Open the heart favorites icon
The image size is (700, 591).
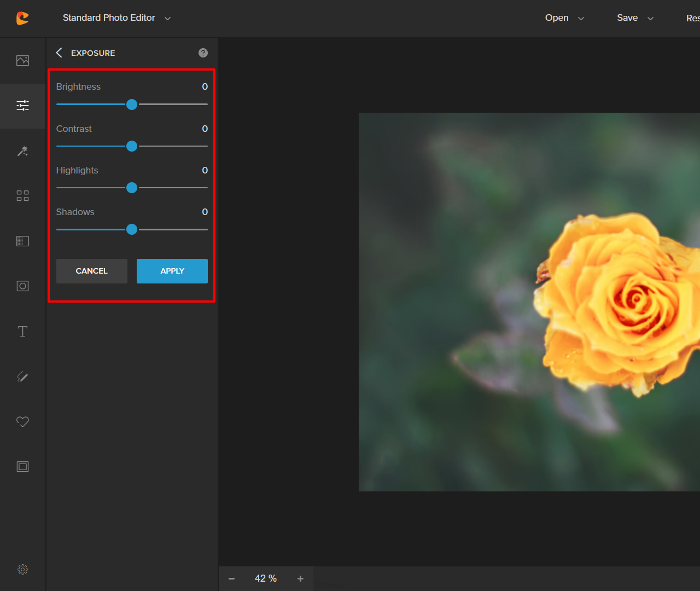pos(22,421)
